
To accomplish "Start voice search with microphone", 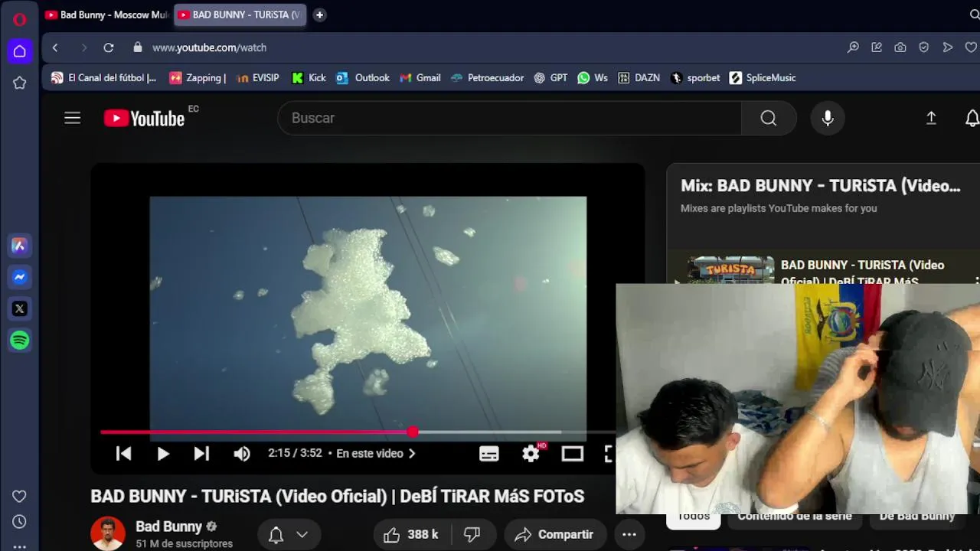I will (x=828, y=118).
